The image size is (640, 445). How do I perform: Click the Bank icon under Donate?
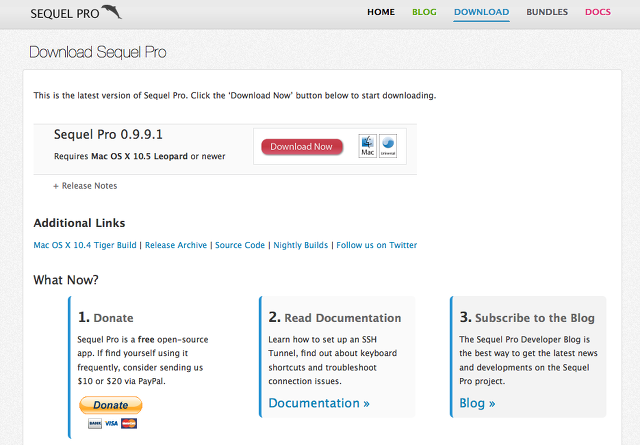(95, 423)
